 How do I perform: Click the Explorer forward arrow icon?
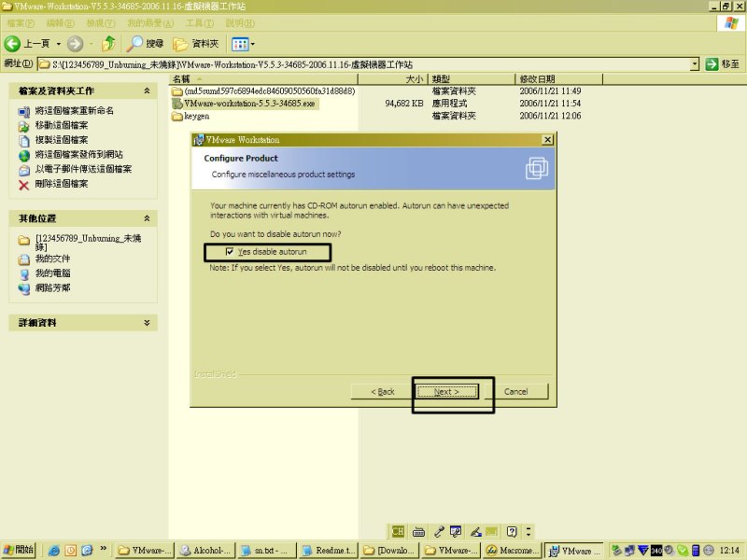75,44
